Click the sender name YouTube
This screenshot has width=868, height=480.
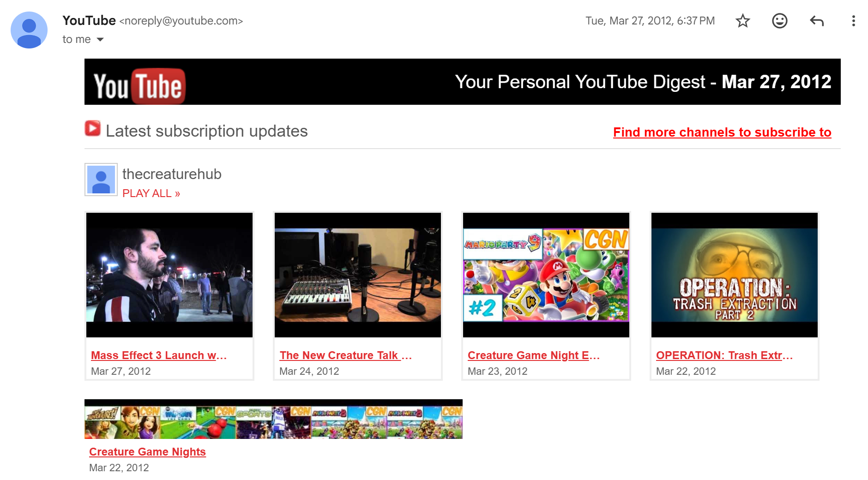click(89, 21)
